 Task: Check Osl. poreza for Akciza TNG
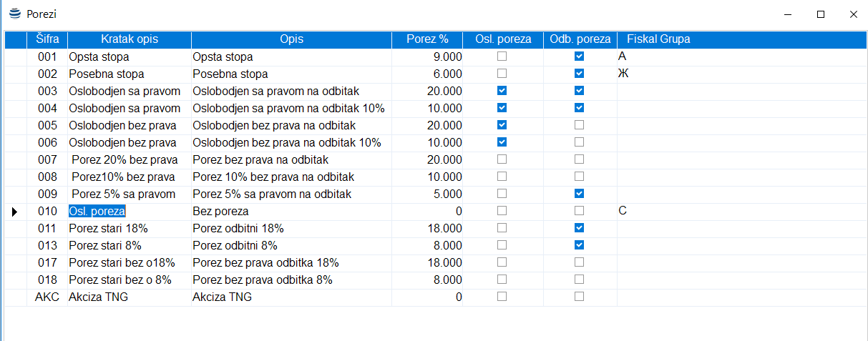502,297
